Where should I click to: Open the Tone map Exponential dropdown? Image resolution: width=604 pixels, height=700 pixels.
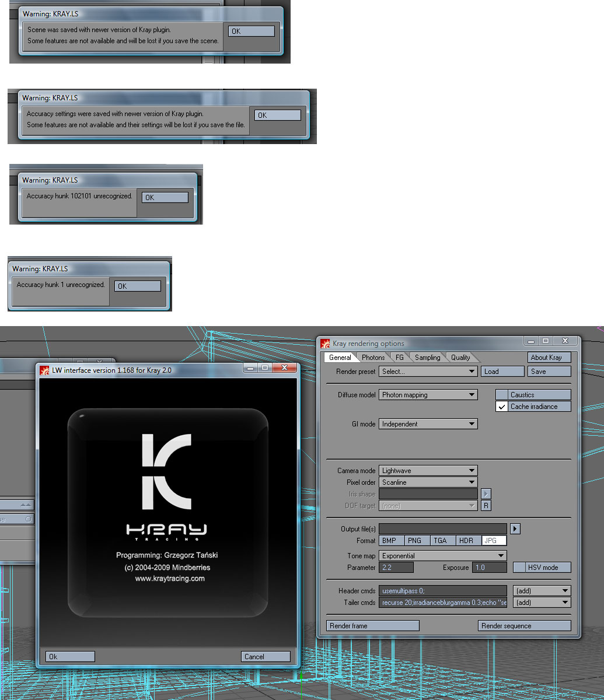pos(442,556)
